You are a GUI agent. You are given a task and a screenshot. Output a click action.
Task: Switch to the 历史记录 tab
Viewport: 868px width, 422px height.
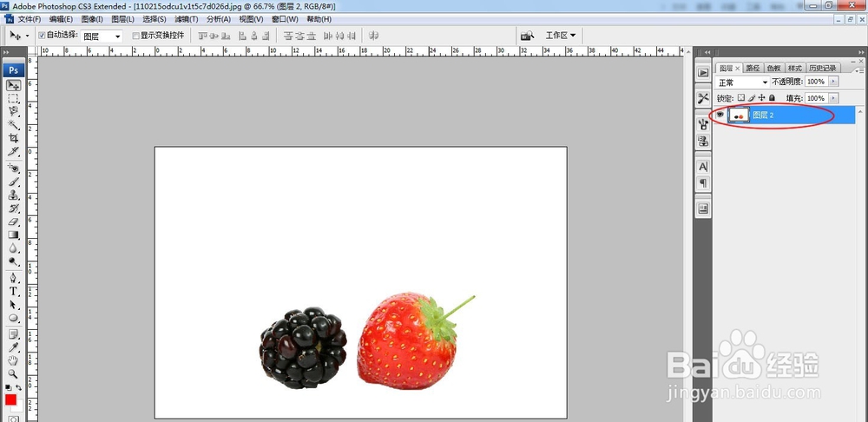point(823,68)
